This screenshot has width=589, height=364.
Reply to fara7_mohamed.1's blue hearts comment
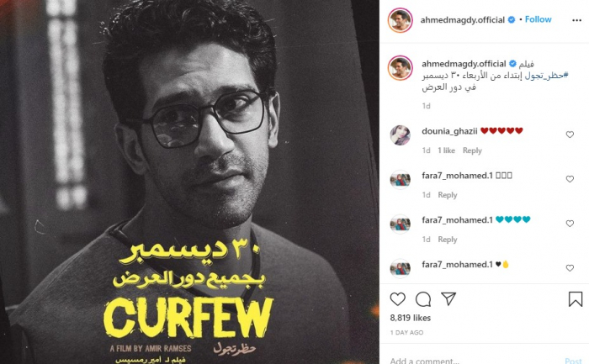pos(448,240)
